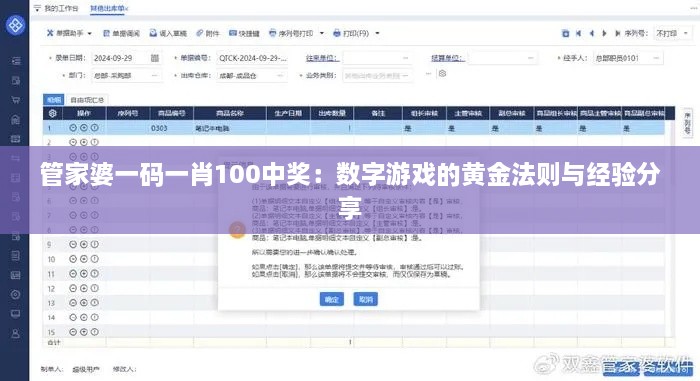Expand the 单据助手 dropdown
The width and height of the screenshot is (700, 381).
90,33
